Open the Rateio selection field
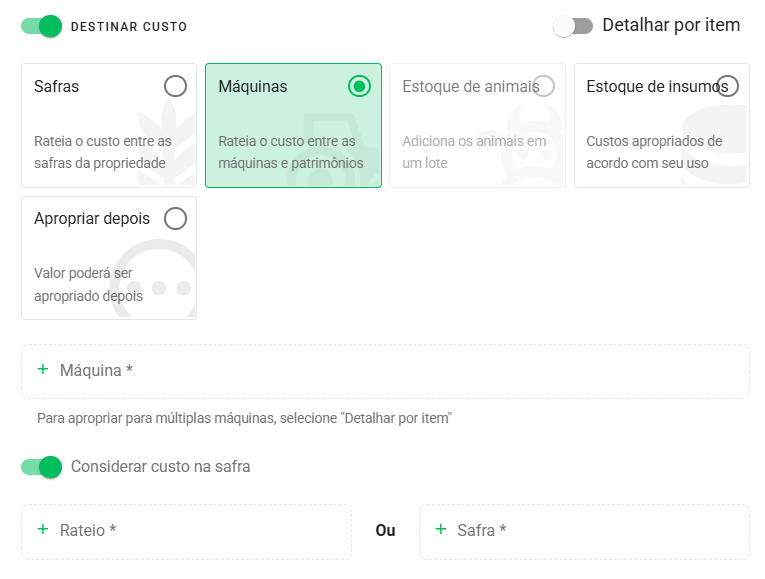 (x=186, y=532)
